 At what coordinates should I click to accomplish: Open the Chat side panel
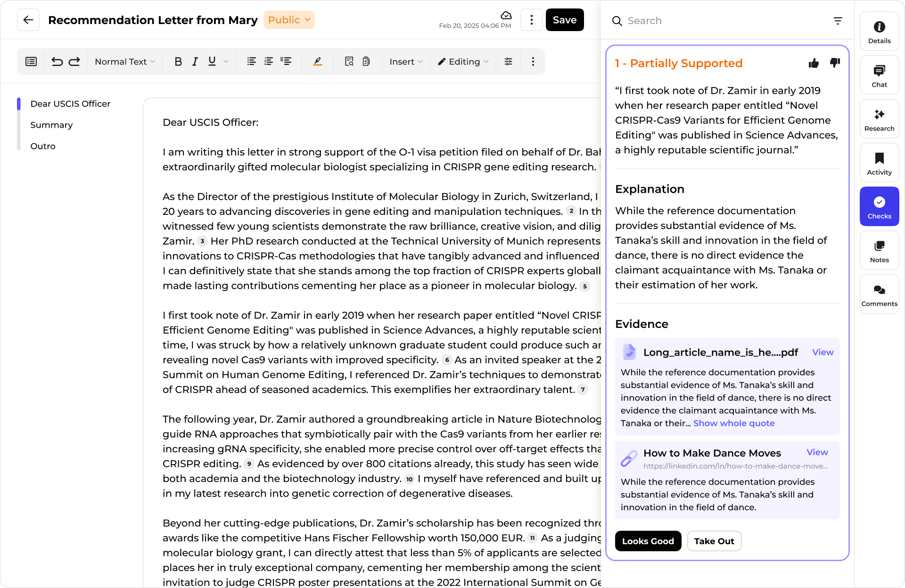point(879,75)
